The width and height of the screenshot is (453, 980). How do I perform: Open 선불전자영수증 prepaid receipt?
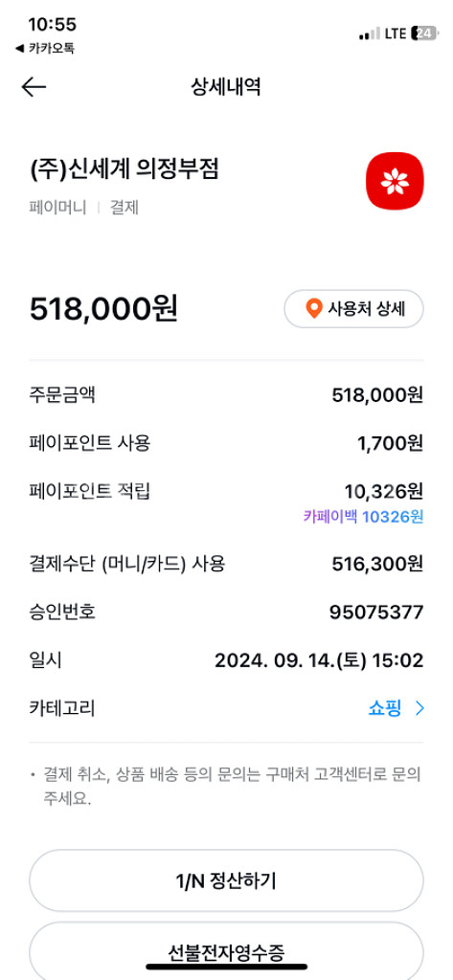tap(226, 950)
